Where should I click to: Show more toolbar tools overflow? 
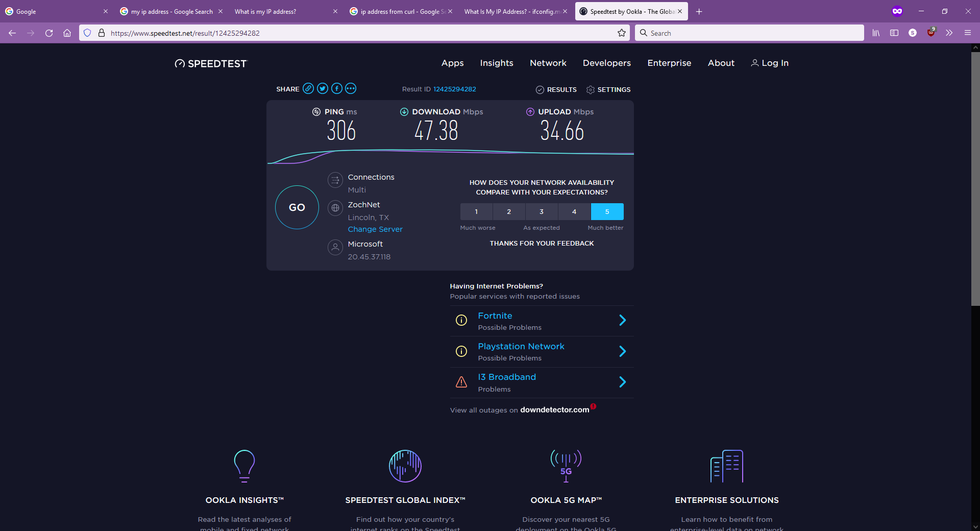(949, 33)
